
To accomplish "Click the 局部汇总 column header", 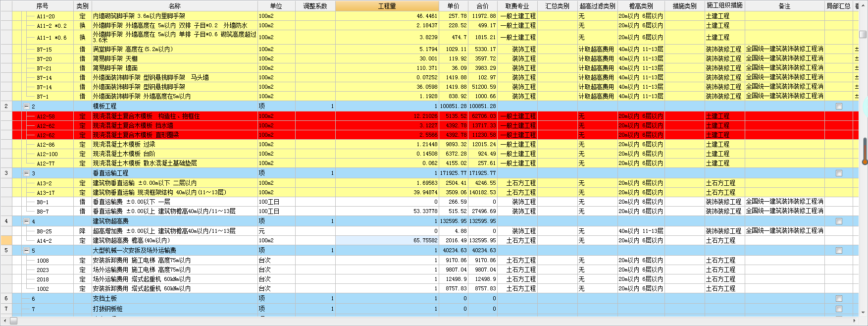I will click(839, 6).
